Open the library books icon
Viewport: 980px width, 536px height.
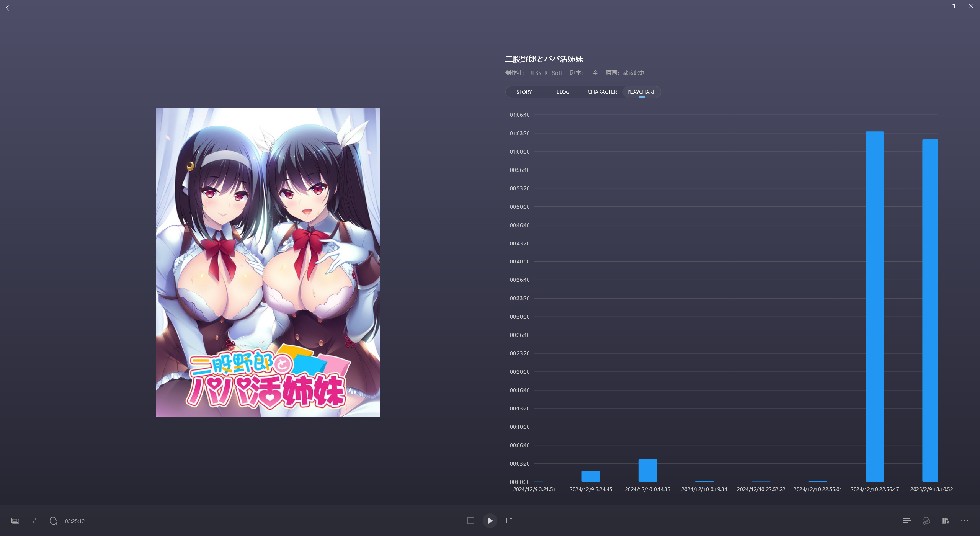pos(945,521)
